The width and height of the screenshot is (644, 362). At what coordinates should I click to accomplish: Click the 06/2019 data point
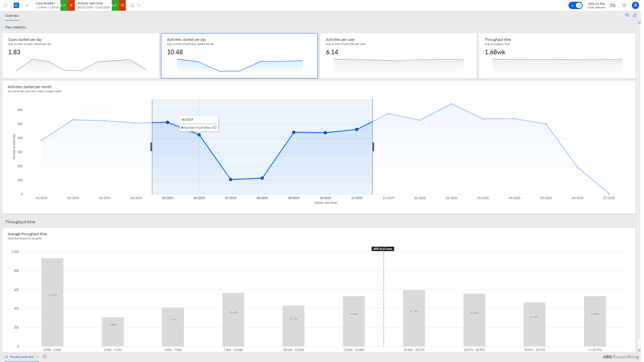coord(199,135)
